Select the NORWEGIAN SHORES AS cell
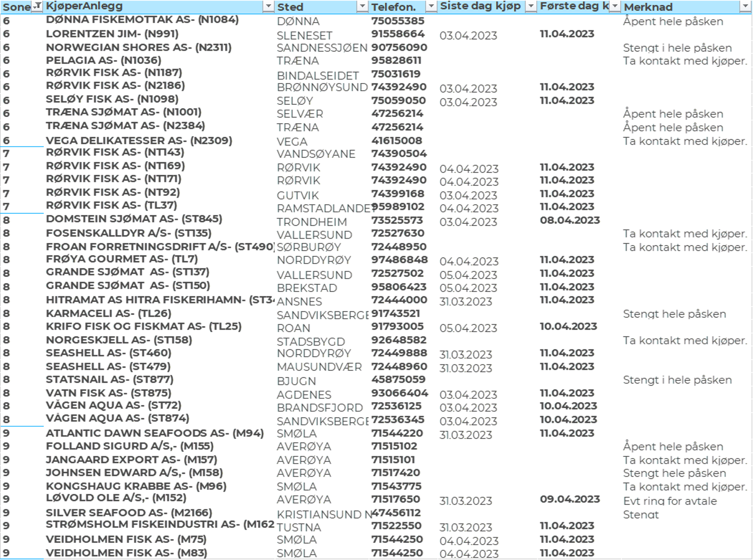 coord(138,48)
